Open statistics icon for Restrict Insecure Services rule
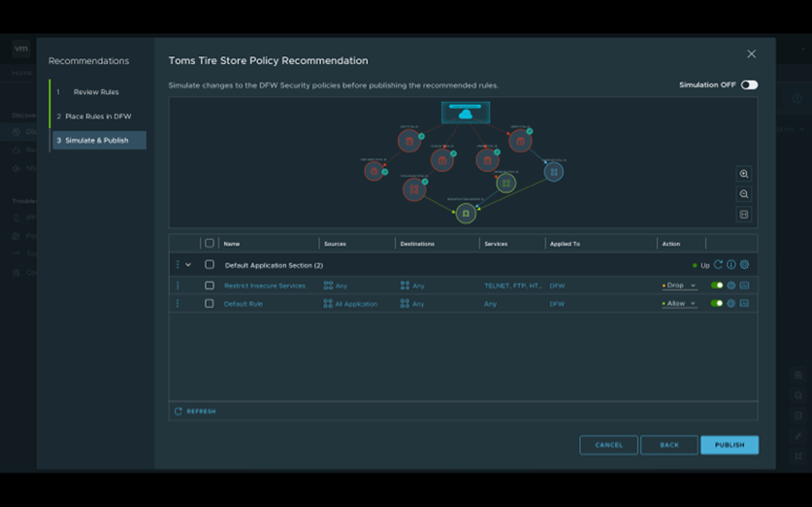The image size is (812, 507). (x=744, y=285)
